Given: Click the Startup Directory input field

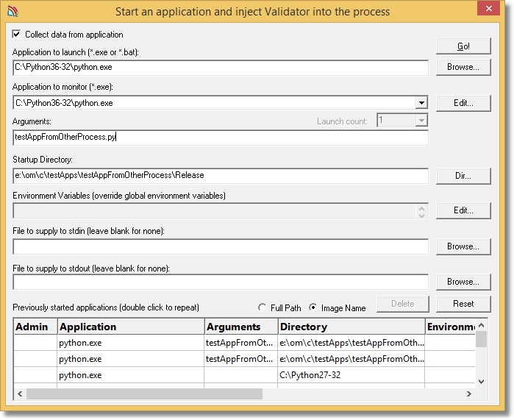Looking at the screenshot, I should point(221,175).
